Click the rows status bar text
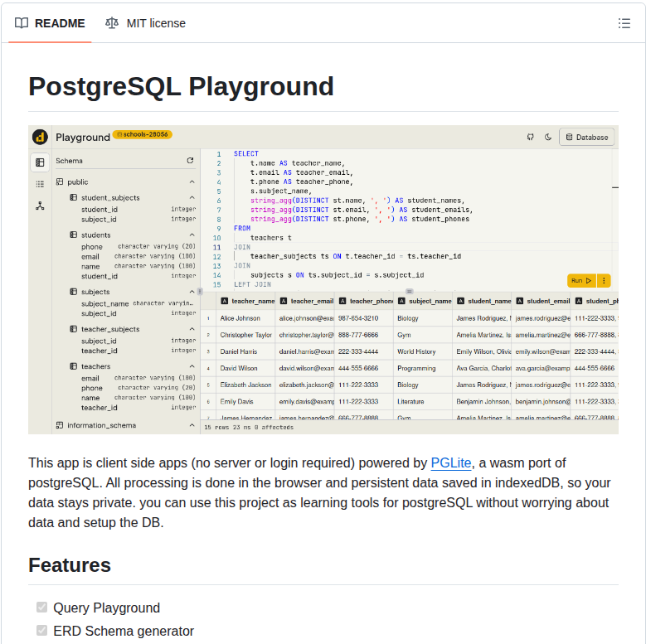646x644 pixels. (x=249, y=428)
